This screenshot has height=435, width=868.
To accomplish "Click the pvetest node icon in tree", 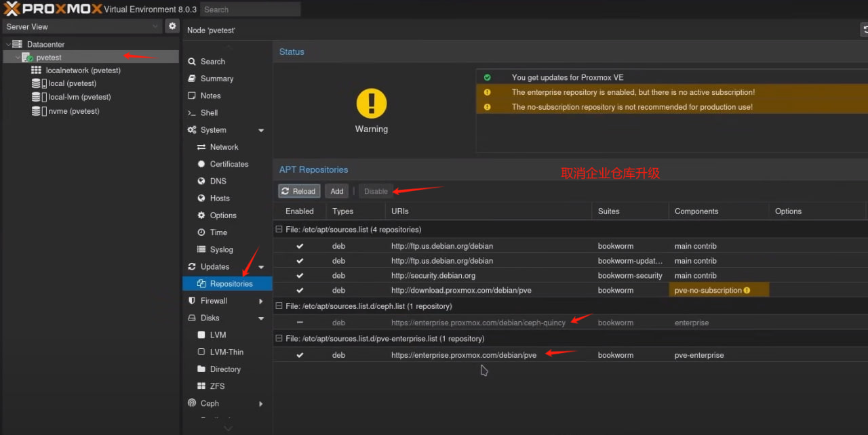I will [27, 58].
